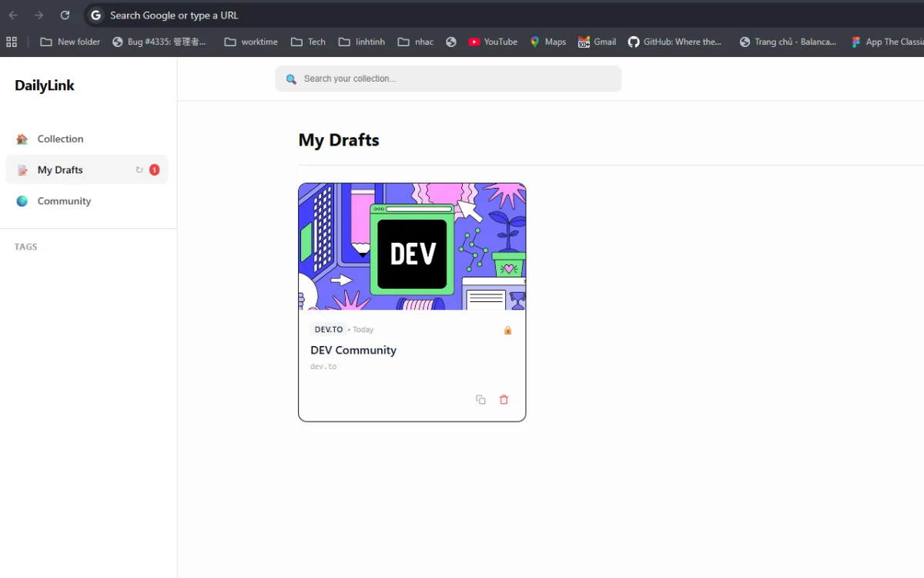The width and height of the screenshot is (924, 578).
Task: Click the magnifier icon in the search bar
Action: (290, 79)
